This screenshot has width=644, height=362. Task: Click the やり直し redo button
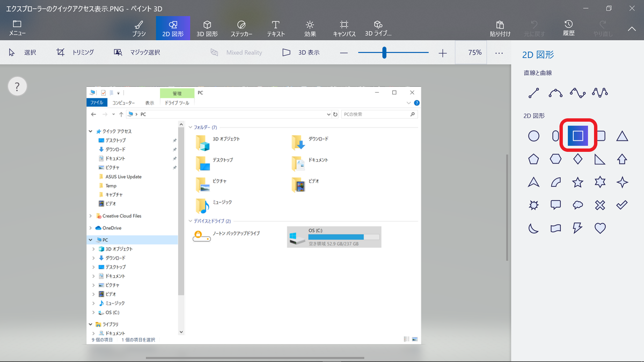[603, 28]
